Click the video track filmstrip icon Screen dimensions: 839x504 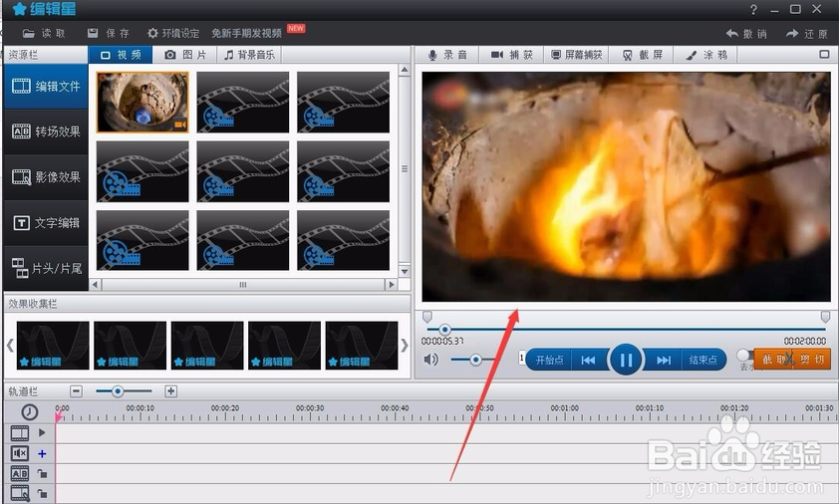tap(20, 433)
